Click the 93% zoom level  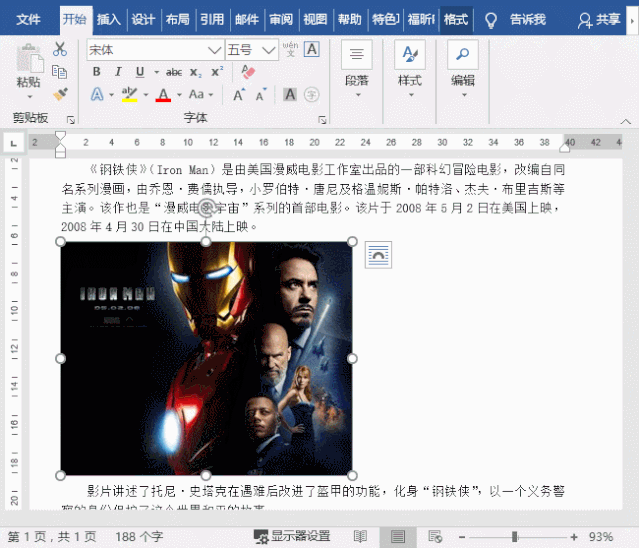coord(601,537)
